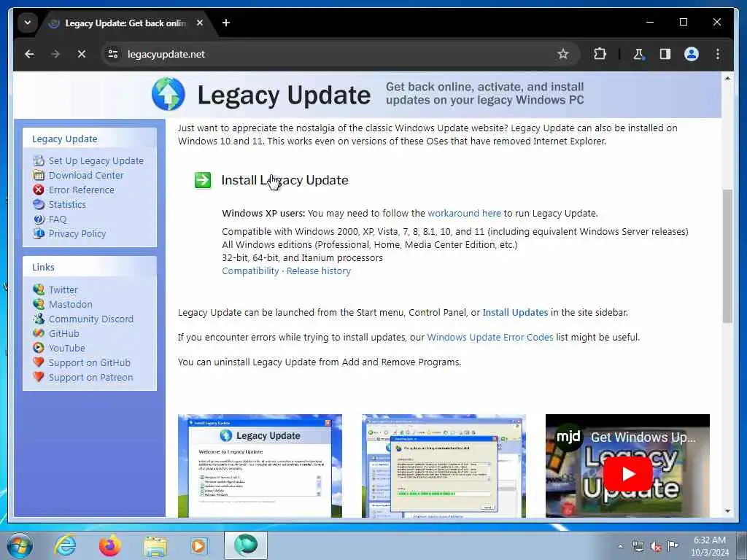Open Windows Update Error Codes link
The width and height of the screenshot is (747, 560).
[x=489, y=338]
